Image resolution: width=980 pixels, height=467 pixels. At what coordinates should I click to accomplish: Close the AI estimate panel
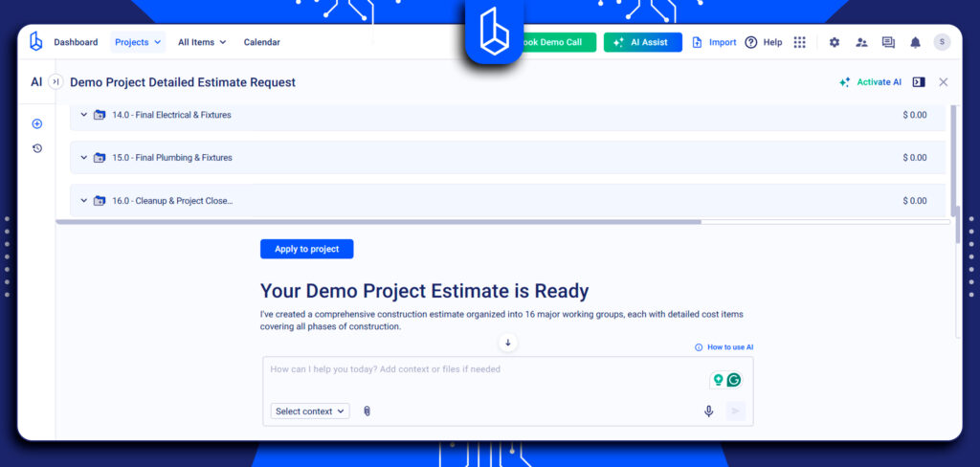tap(943, 82)
